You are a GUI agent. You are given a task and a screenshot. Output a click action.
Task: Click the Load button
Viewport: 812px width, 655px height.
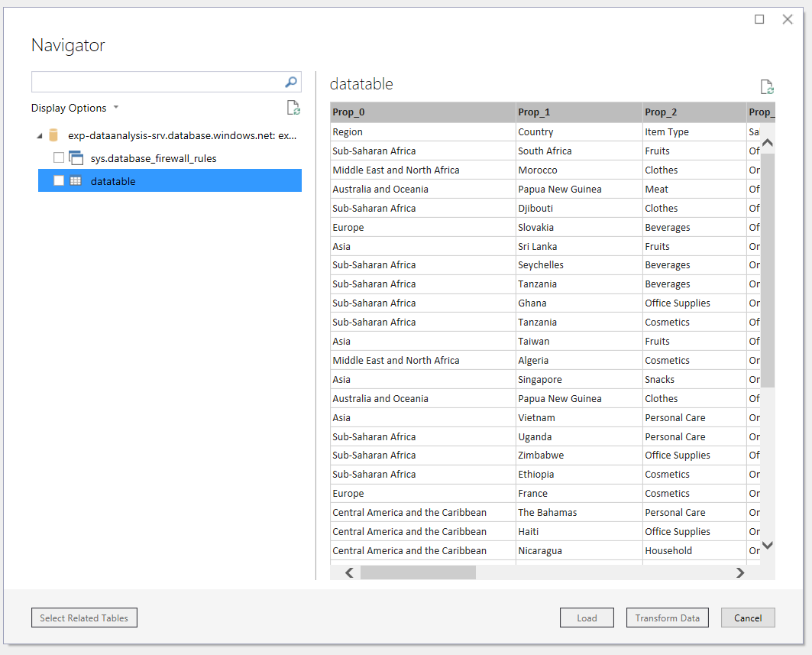coord(587,618)
